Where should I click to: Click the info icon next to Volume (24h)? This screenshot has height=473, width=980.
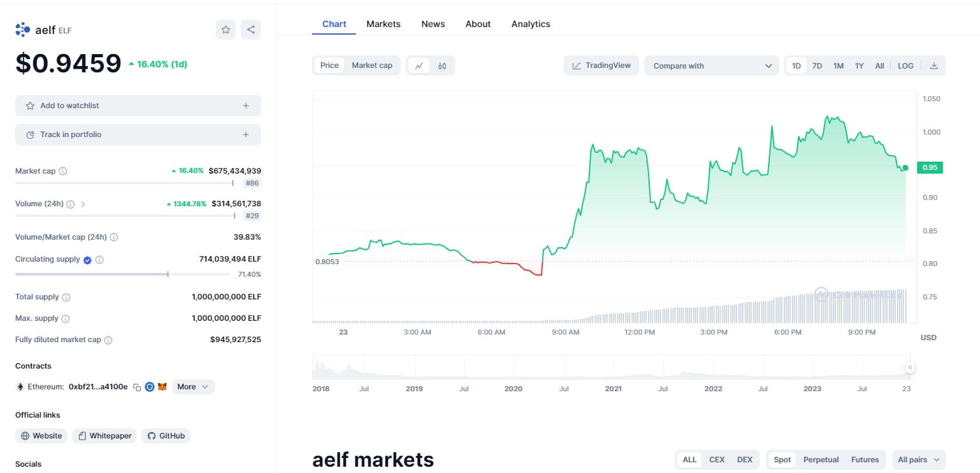pos(70,204)
